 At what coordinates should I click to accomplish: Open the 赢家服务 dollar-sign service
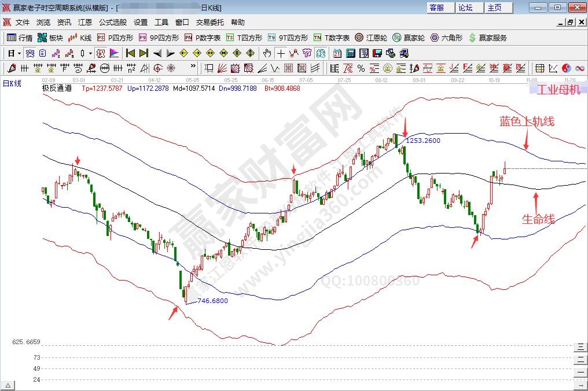pyautogui.click(x=487, y=38)
